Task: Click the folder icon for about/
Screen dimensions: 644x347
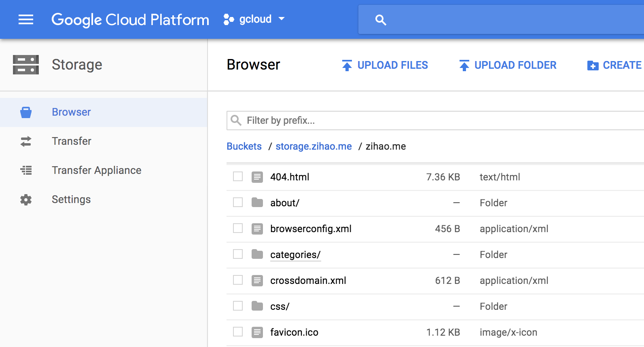Action: coord(257,202)
